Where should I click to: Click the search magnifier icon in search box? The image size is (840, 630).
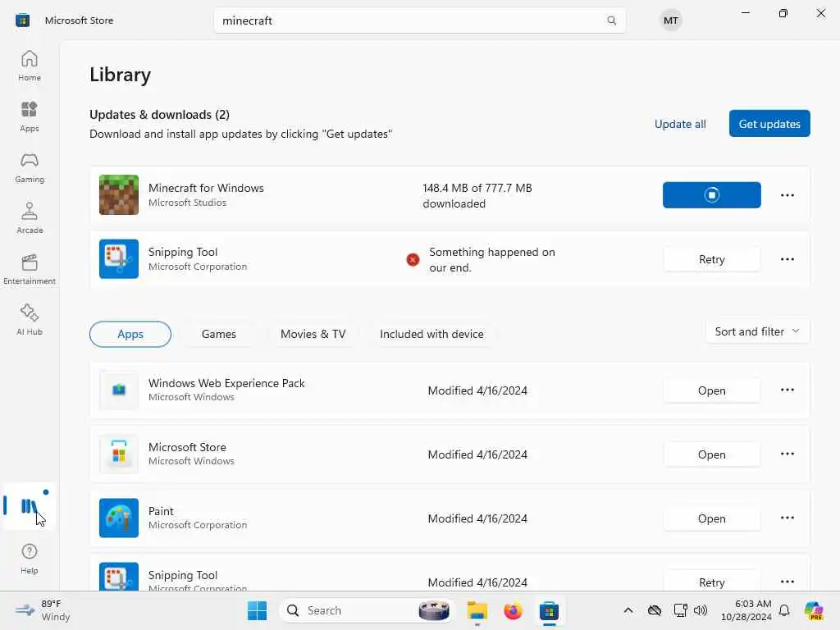tap(611, 21)
